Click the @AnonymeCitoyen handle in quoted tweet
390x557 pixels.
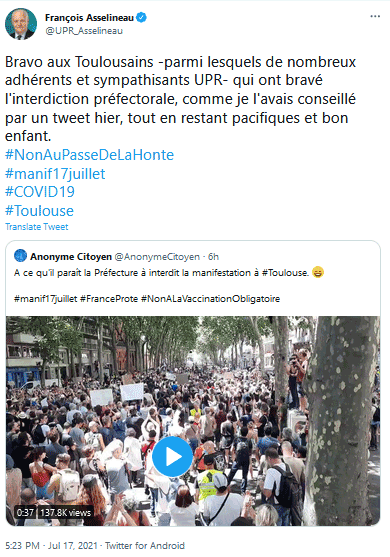coord(157,256)
